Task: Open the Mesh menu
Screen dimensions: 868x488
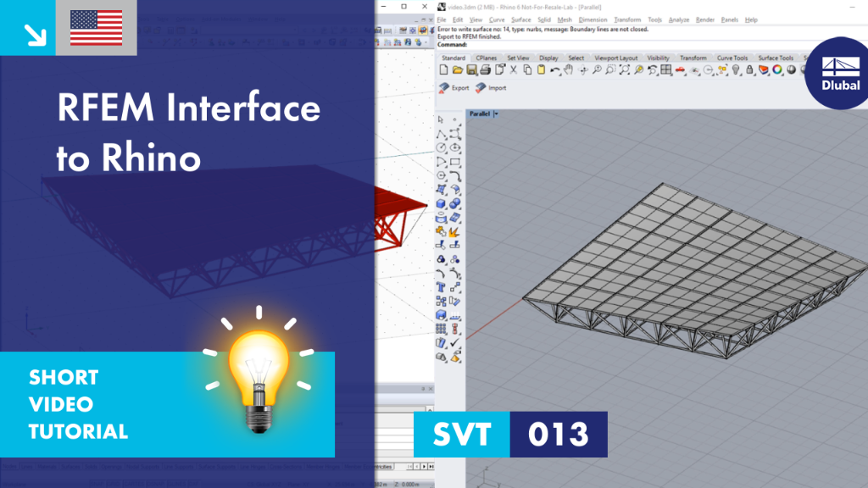Action: coord(565,20)
